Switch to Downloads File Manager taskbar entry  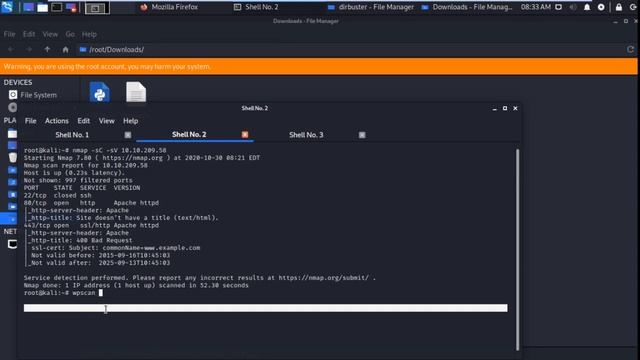(x=468, y=7)
